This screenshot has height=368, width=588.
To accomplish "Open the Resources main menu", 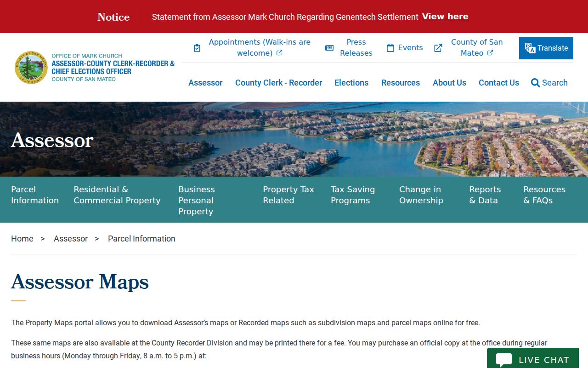I will click(401, 83).
